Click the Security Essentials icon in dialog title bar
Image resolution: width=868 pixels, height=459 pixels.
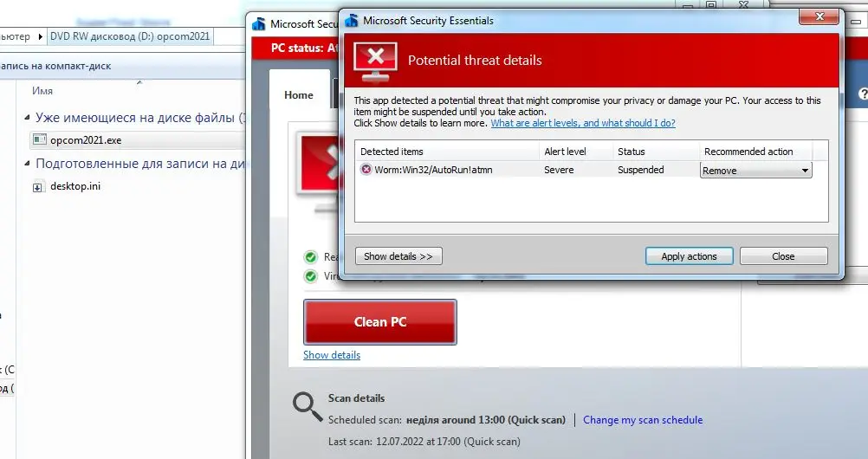tap(352, 21)
